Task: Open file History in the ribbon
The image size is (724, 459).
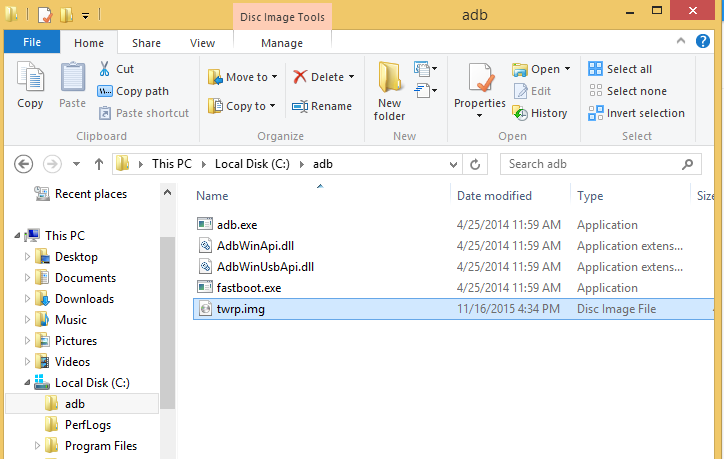Action: pyautogui.click(x=540, y=113)
